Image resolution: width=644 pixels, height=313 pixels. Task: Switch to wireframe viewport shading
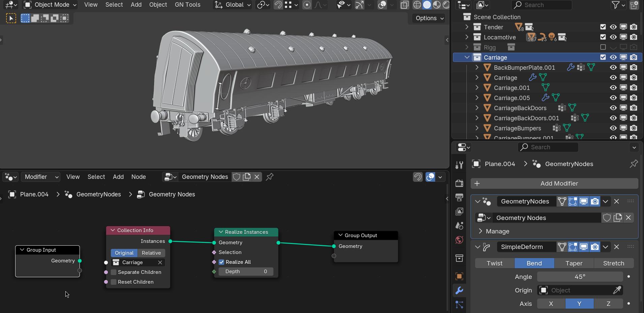click(x=417, y=5)
